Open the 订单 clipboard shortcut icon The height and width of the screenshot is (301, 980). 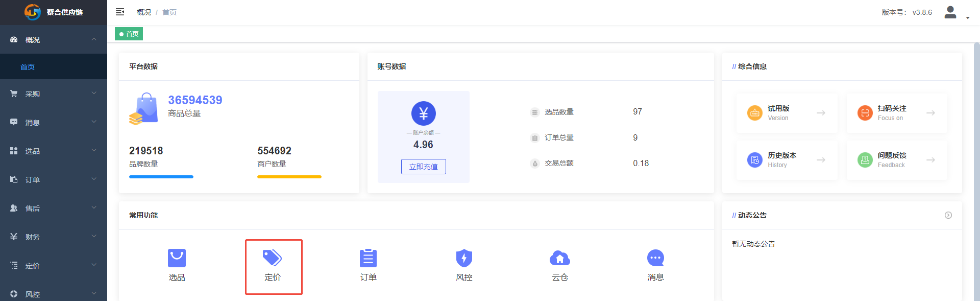pyautogui.click(x=368, y=258)
